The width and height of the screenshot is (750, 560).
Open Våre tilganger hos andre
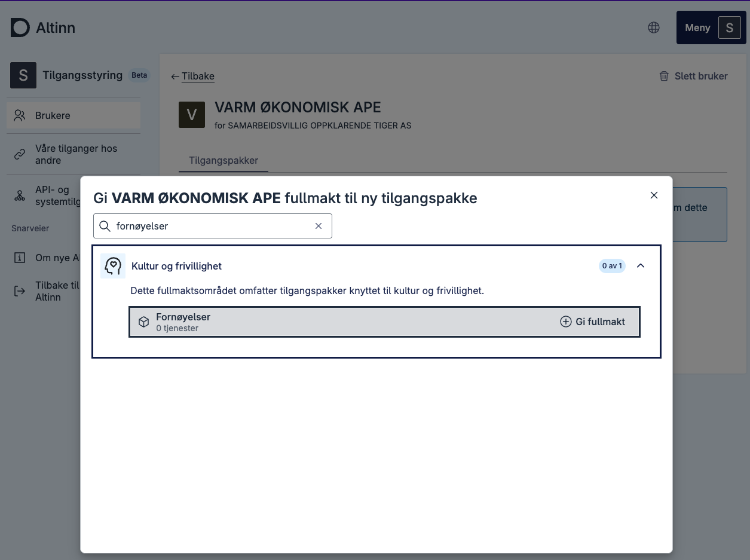point(76,154)
